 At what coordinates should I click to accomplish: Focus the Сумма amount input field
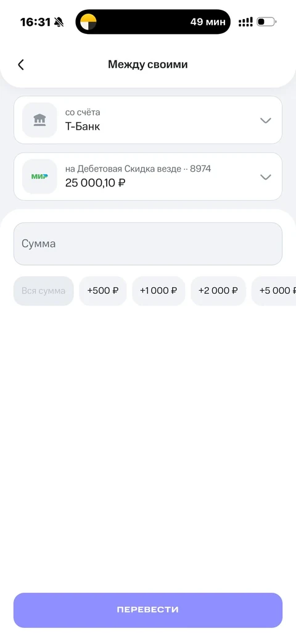coord(148,244)
